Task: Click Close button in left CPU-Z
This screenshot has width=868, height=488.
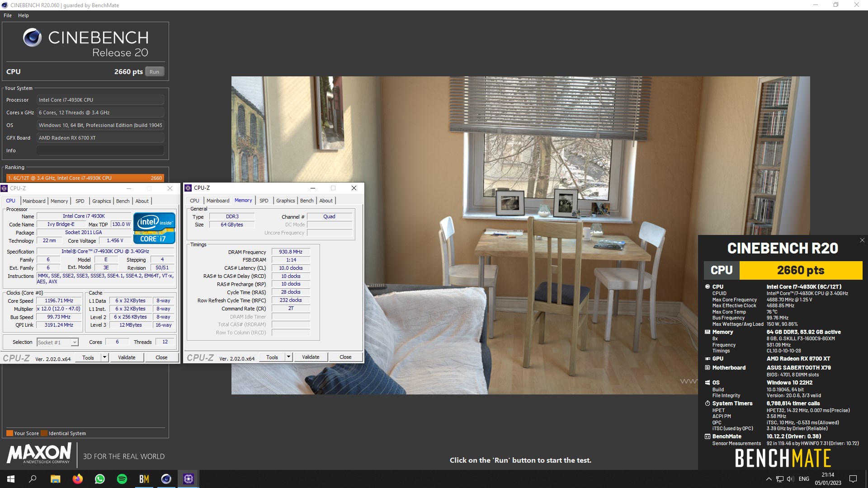Action: tap(161, 357)
